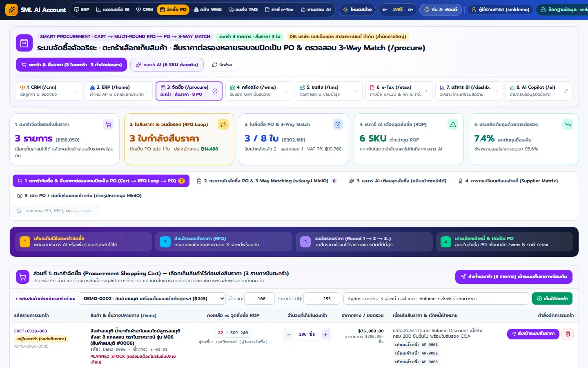Click the check-circle icon on the จัดซื้อ (/procure) card

(215, 91)
